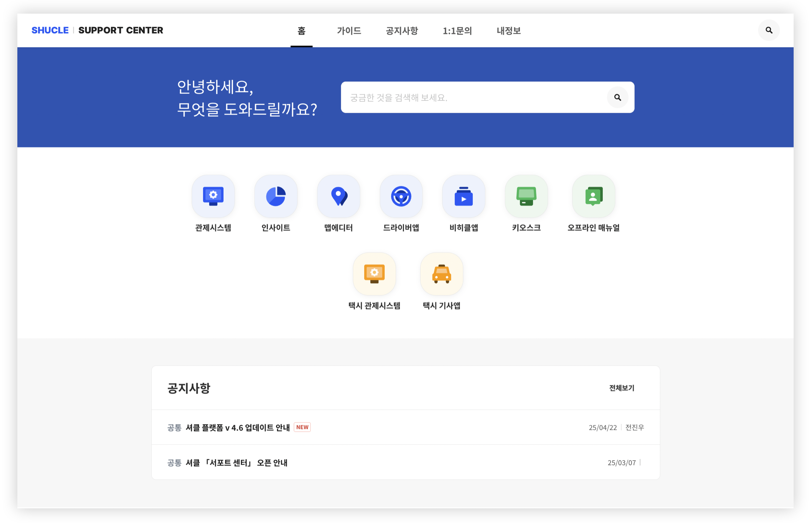812x525 pixels.
Task: Open the 택시 기사앱 taxi icon
Action: click(441, 273)
